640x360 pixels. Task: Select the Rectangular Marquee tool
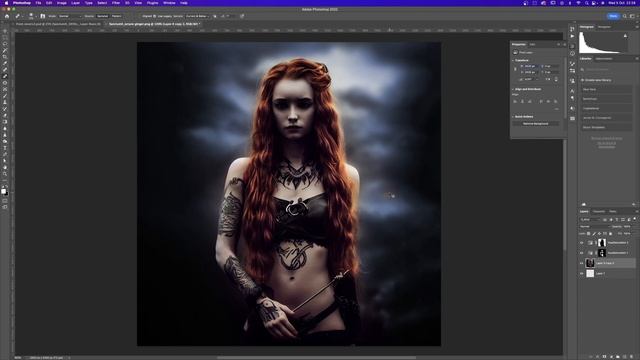click(5, 38)
